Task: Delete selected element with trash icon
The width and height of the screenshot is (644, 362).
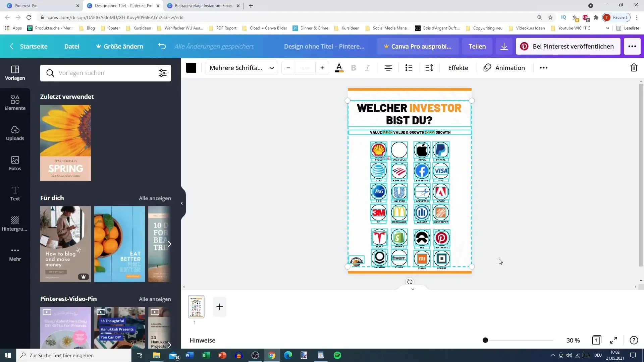Action: coord(634,68)
